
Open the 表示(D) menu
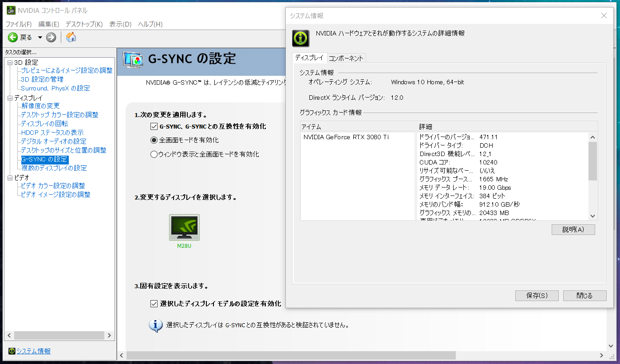tap(120, 24)
